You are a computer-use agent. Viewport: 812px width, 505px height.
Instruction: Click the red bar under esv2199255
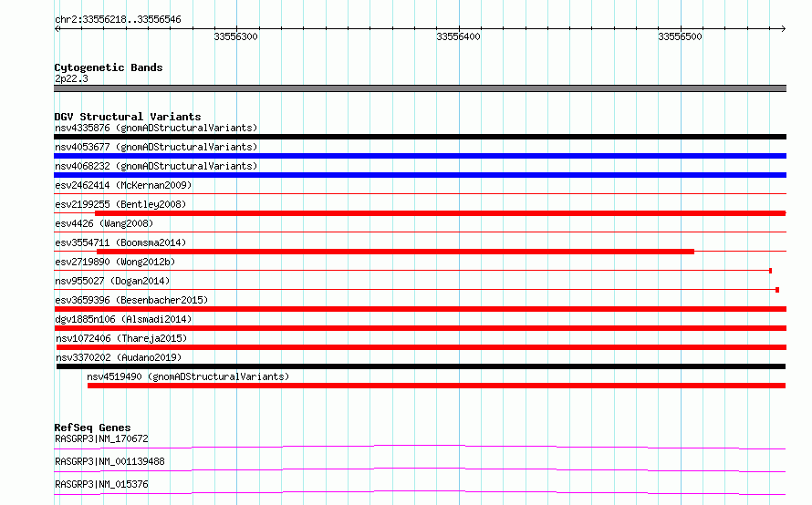[x=440, y=213]
